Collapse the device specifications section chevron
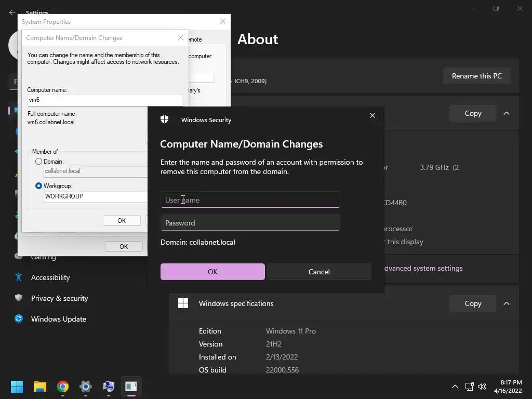The height and width of the screenshot is (399, 532). click(x=507, y=113)
